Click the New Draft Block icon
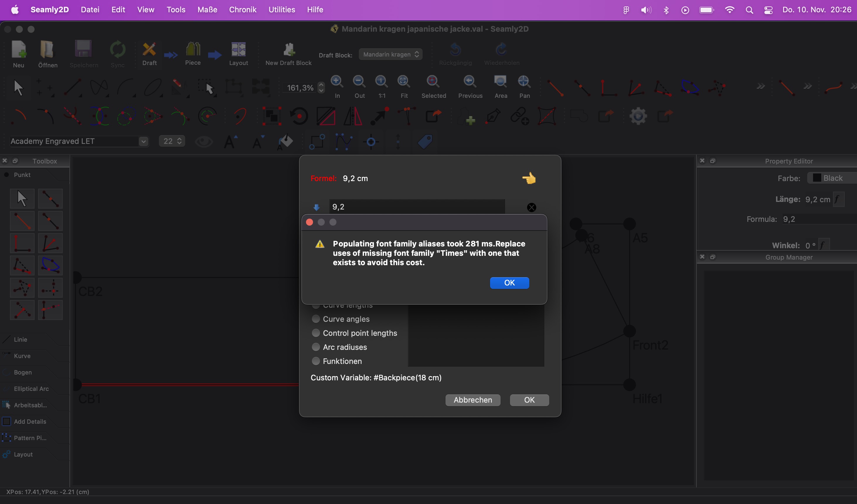The width and height of the screenshot is (857, 504). coord(288,50)
